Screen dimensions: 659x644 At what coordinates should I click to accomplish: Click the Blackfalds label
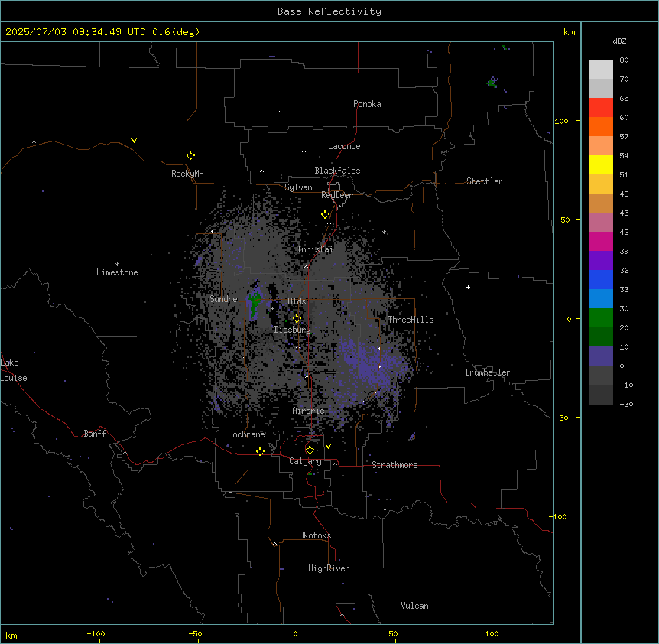click(x=337, y=171)
